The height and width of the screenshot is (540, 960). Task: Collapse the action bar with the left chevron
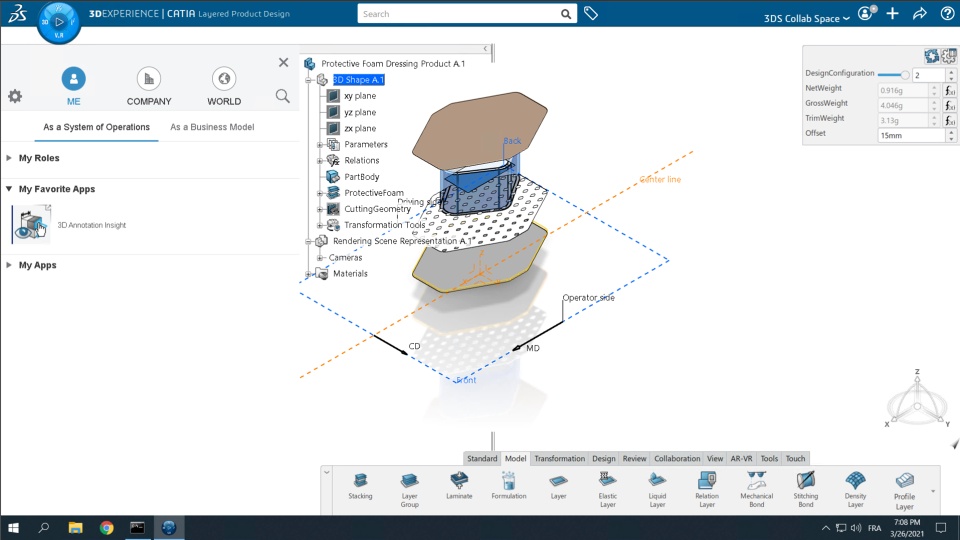coord(327,472)
